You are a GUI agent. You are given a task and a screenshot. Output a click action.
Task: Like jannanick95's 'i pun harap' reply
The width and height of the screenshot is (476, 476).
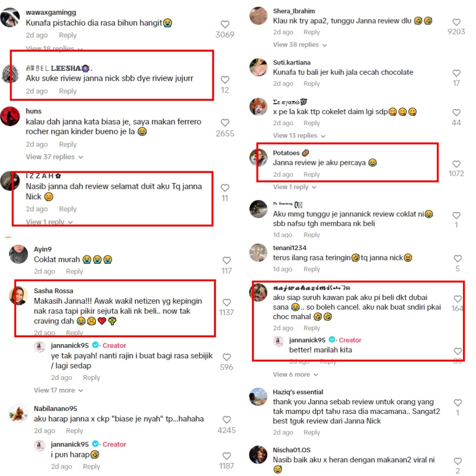click(x=226, y=456)
